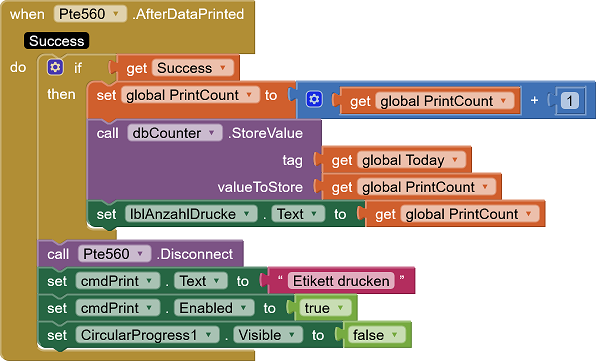This screenshot has height=361, width=596.
Task: Open the set global PrintCount variable dropdown
Action: point(190,95)
